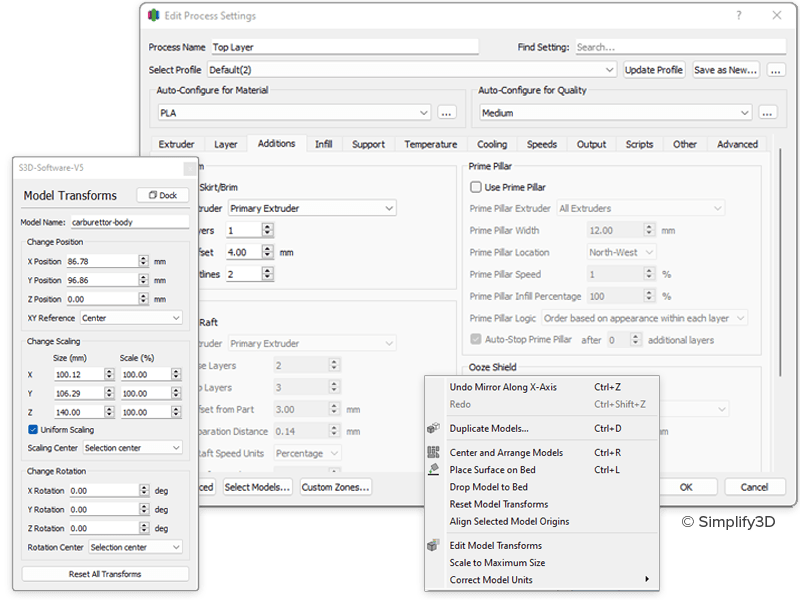Click the Skirt Offset 4.00 stepper
Image resolution: width=800 pixels, height=600 pixels.
click(x=267, y=252)
